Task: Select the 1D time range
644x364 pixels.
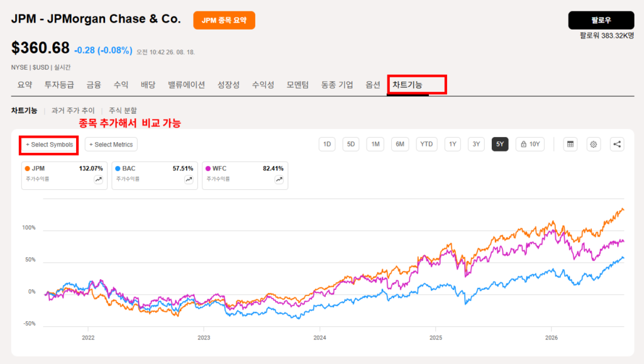Action: (327, 144)
